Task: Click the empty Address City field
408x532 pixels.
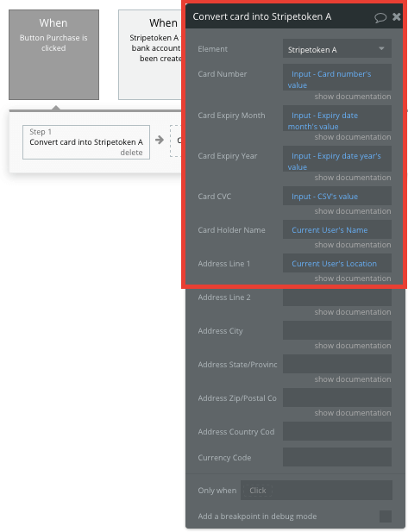Action: 337,330
